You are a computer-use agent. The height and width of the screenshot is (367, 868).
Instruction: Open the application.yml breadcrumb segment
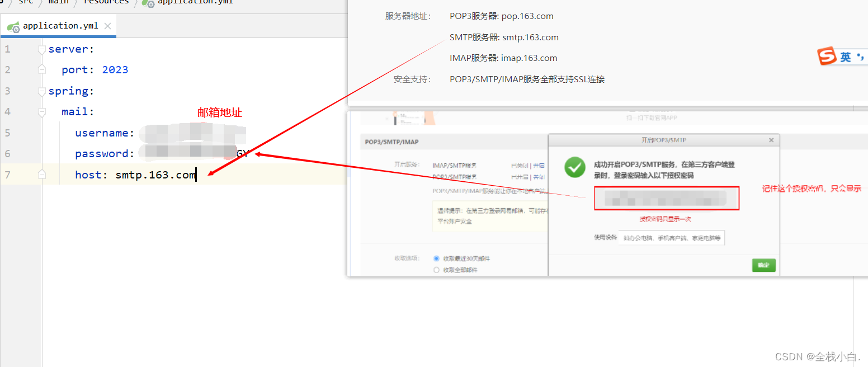[x=195, y=2]
